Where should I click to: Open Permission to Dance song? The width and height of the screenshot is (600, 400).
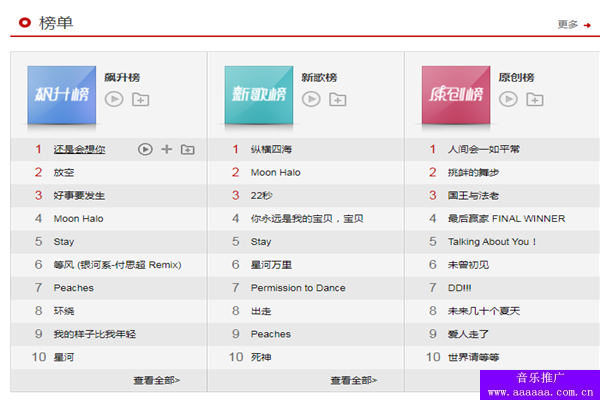pos(298,288)
